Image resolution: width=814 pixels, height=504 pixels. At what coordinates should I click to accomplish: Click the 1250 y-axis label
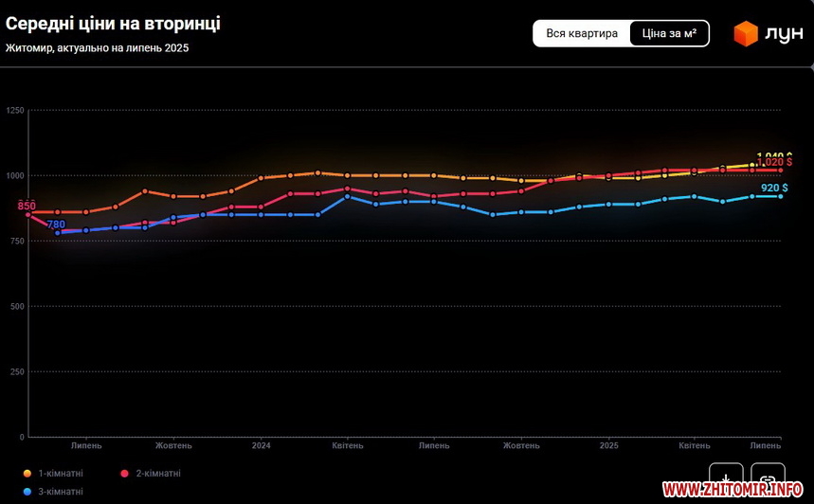coord(15,111)
